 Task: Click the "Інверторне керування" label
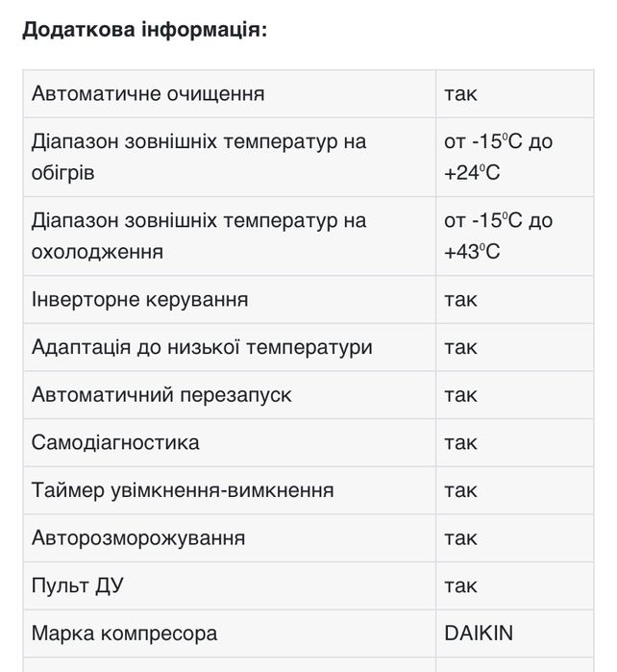[x=140, y=299]
